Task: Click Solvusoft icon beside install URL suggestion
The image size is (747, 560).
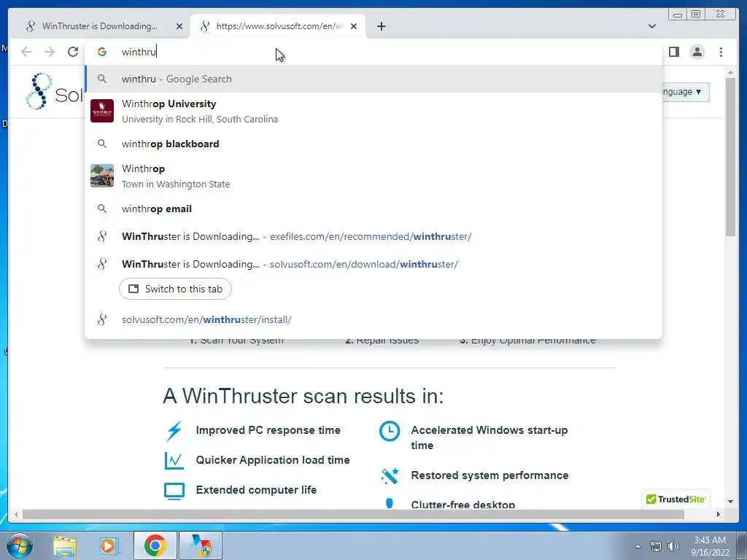Action: pos(102,319)
